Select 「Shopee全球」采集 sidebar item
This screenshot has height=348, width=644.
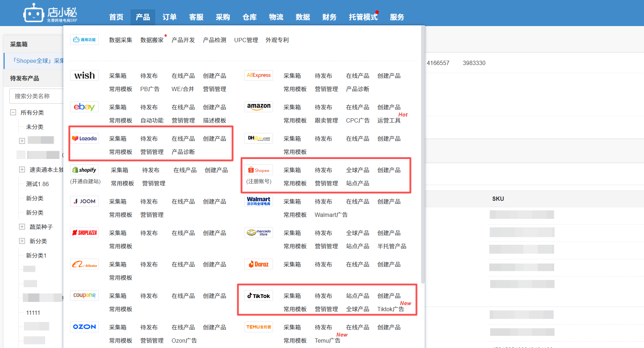coord(34,61)
